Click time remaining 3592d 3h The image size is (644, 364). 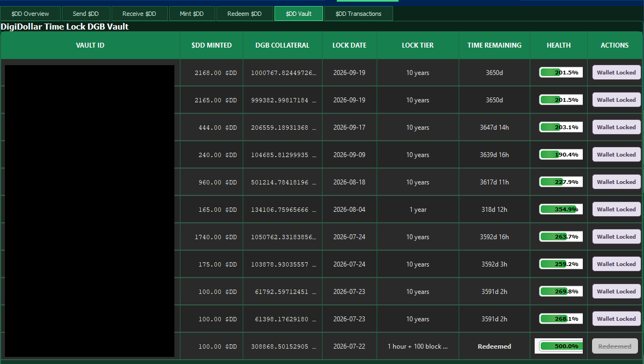(x=495, y=264)
